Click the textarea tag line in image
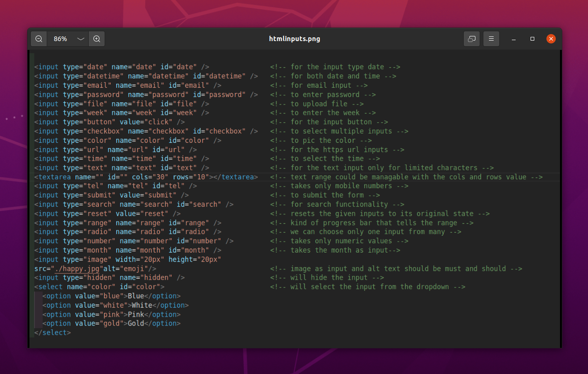Image resolution: width=588 pixels, height=374 pixels. click(146, 177)
